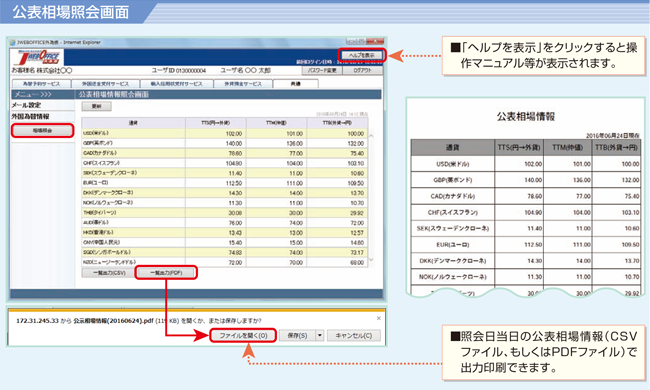Screen dimensions: 650x390
Task: Click キャンセル(C) in the download bar
Action: tap(354, 336)
